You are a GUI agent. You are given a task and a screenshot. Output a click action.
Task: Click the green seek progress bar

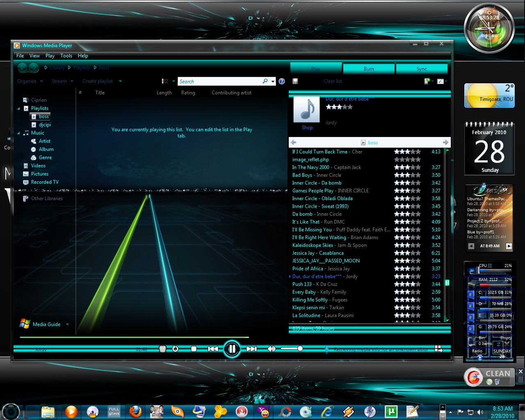134,338
